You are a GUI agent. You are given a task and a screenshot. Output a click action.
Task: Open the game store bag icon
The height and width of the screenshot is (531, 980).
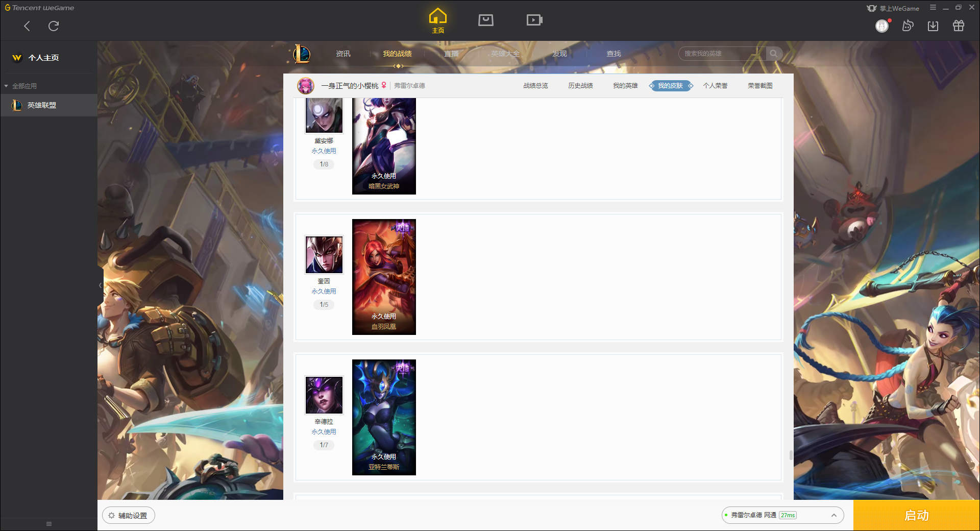pyautogui.click(x=486, y=20)
